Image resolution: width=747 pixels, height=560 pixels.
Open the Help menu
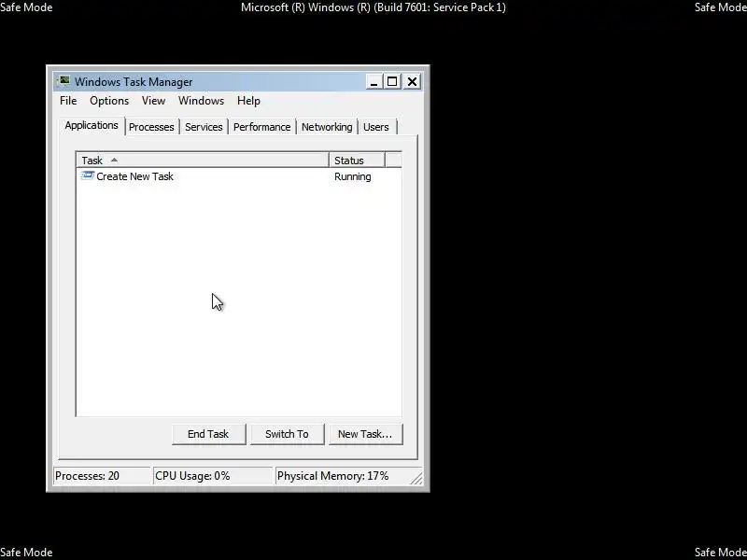[x=248, y=101]
